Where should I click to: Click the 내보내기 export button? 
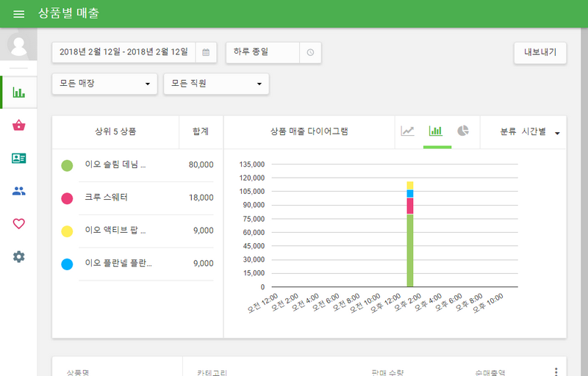539,52
